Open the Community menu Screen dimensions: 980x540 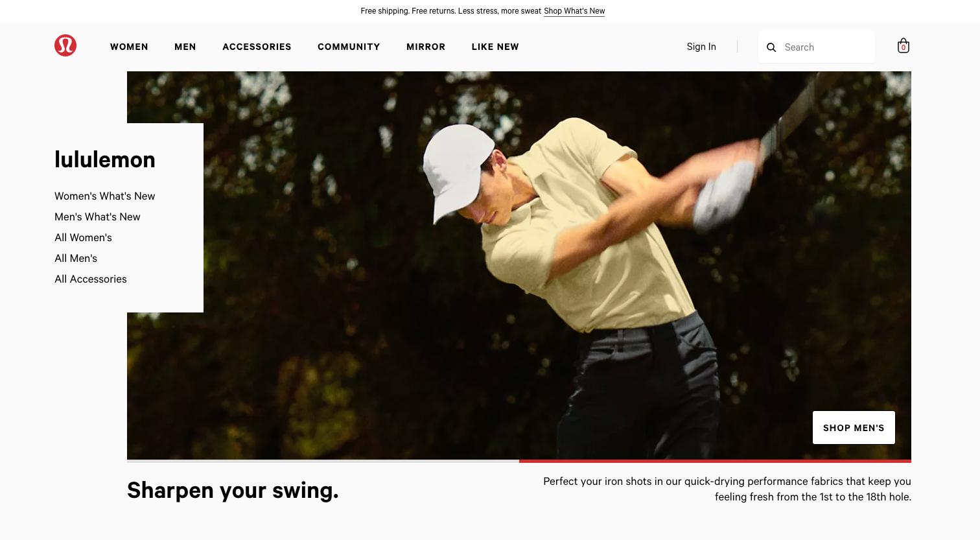coord(349,47)
